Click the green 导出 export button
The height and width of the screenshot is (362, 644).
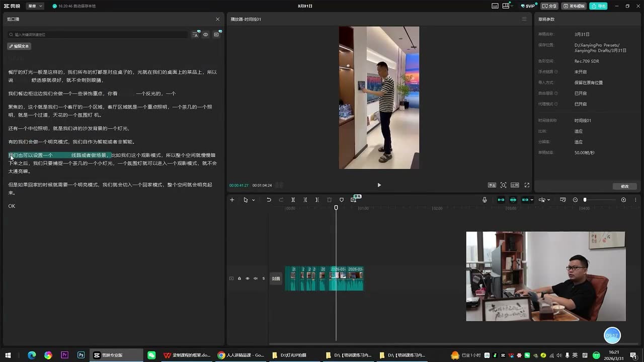(599, 6)
